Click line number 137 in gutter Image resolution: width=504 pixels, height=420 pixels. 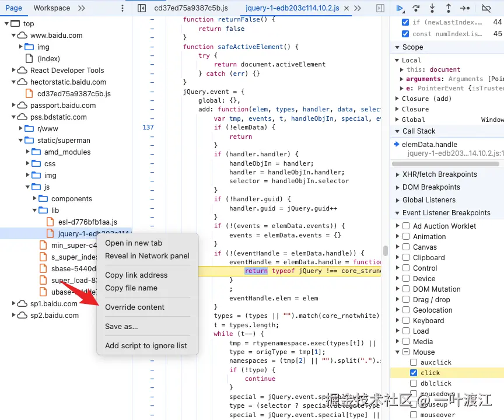[x=148, y=127]
